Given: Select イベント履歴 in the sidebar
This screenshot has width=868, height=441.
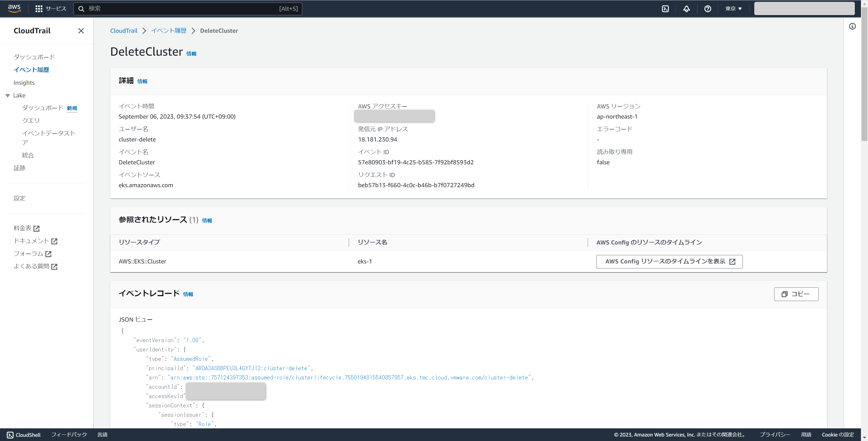Looking at the screenshot, I should [x=31, y=70].
